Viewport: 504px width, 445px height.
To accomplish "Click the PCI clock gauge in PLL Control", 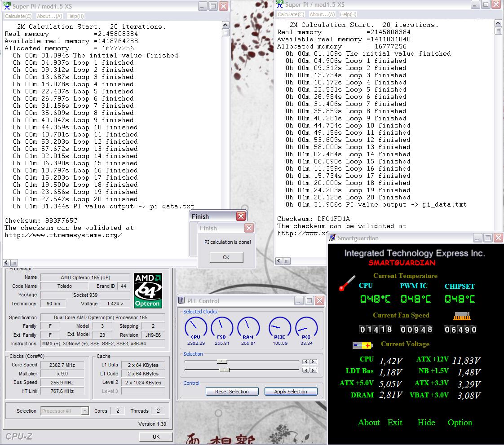I will tap(306, 328).
